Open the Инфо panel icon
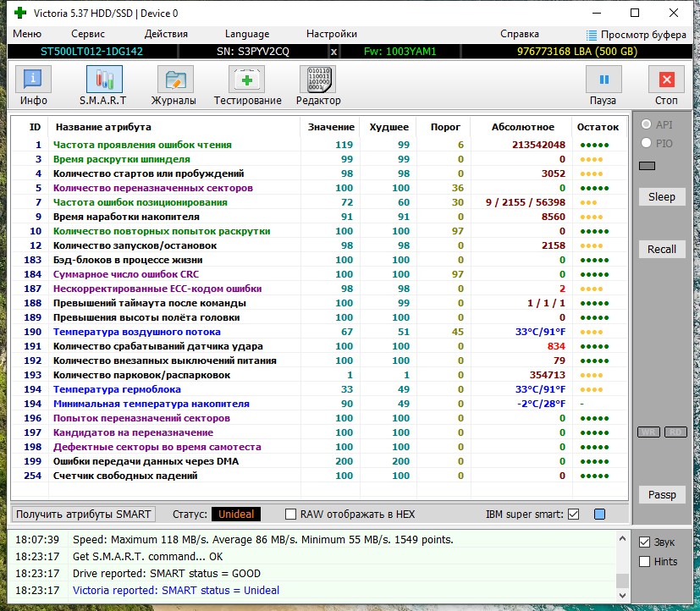Screen dimensions: 700x611 (x=34, y=80)
